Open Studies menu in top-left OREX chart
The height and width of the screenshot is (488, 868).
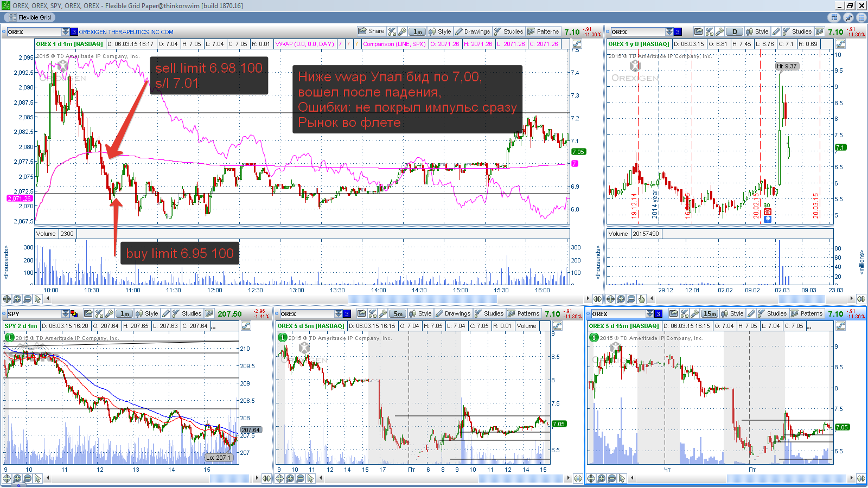(508, 31)
